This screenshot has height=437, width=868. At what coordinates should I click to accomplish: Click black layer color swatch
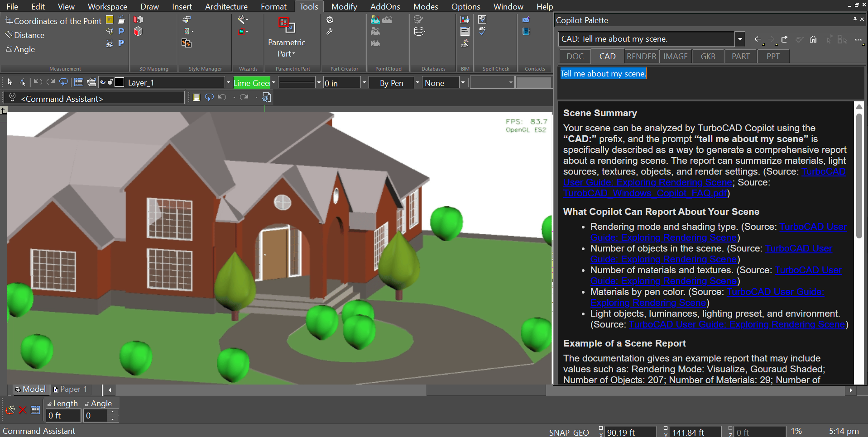coord(120,82)
